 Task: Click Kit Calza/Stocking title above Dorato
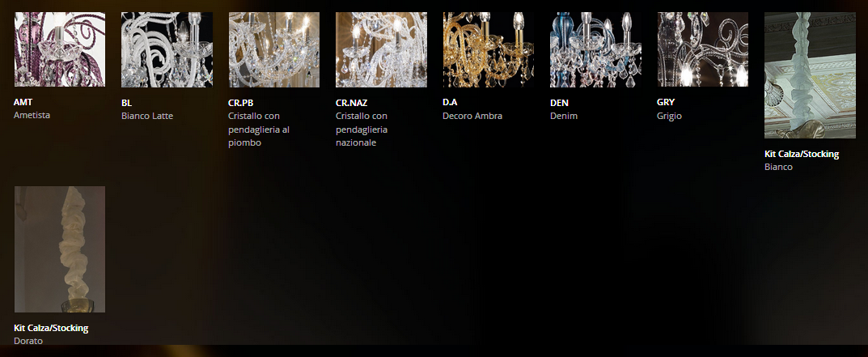[51, 328]
